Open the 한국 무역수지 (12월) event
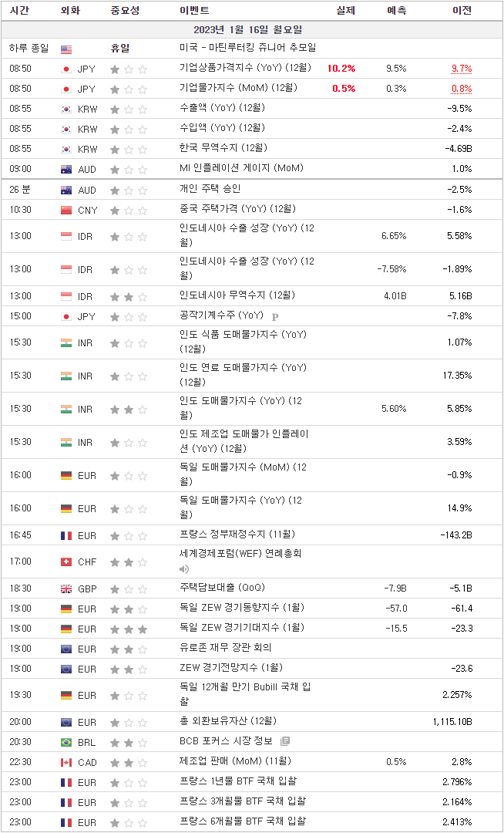Image resolution: width=504 pixels, height=833 pixels. (223, 147)
